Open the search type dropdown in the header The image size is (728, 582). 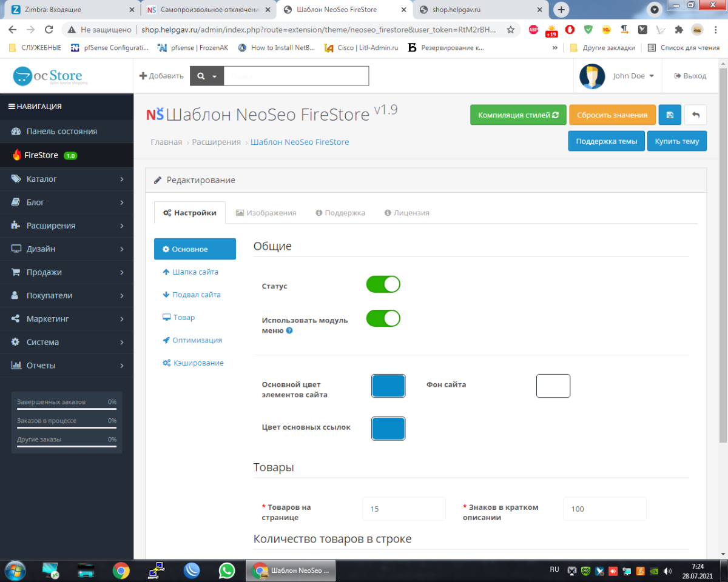pos(207,76)
